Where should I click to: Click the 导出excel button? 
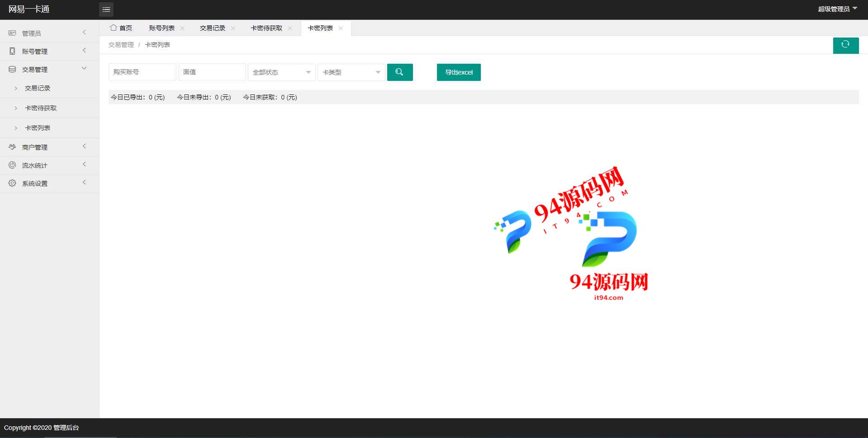[459, 72]
